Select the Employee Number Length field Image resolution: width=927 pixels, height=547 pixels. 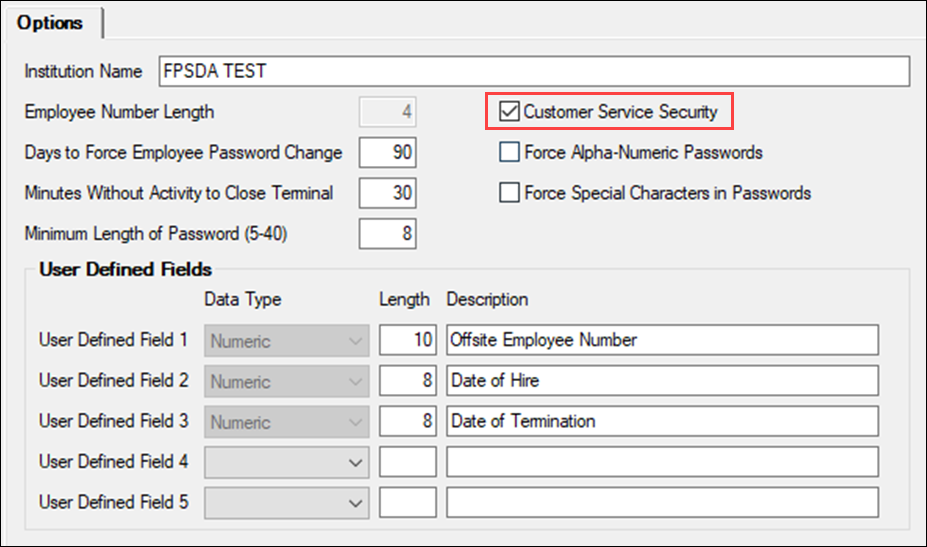click(387, 112)
